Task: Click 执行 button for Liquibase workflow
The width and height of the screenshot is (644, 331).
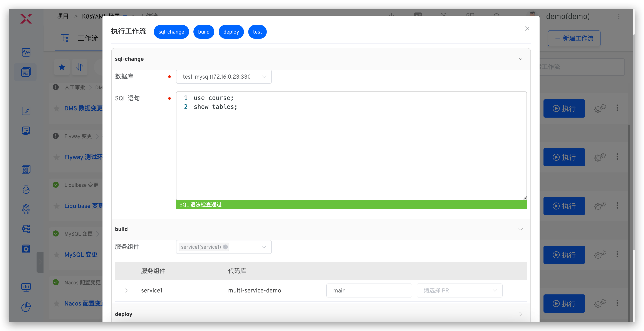Action: tap(564, 206)
